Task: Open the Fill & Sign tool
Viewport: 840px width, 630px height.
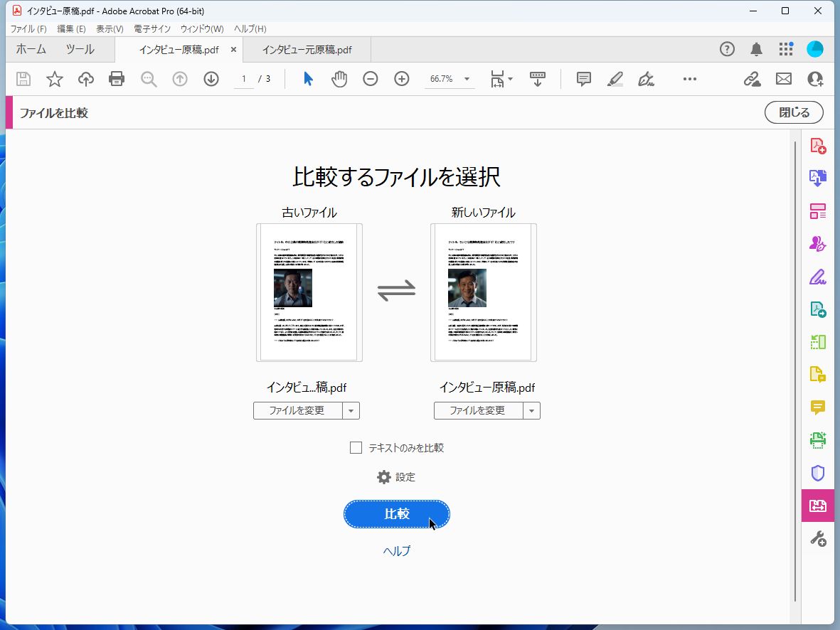Action: point(817,277)
